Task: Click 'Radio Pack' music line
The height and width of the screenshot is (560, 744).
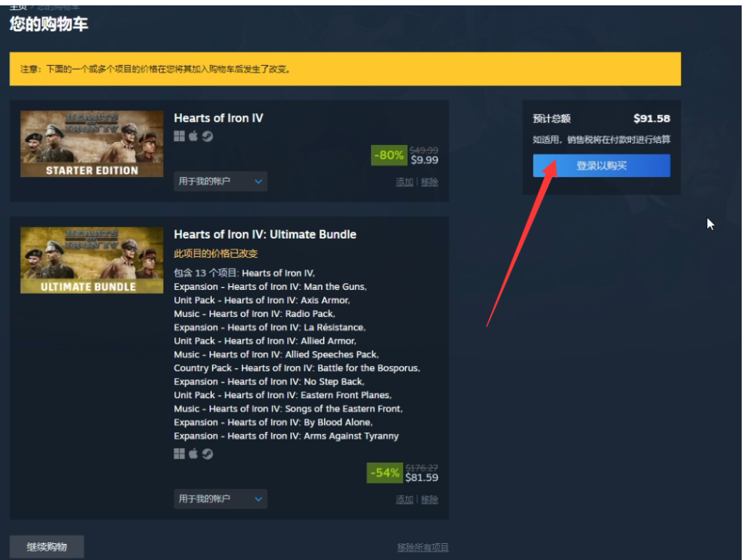Action: pyautogui.click(x=254, y=314)
